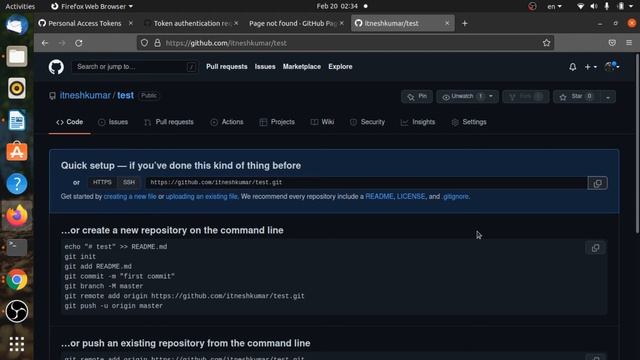Pin the repository
The image size is (640, 360).
(x=417, y=96)
